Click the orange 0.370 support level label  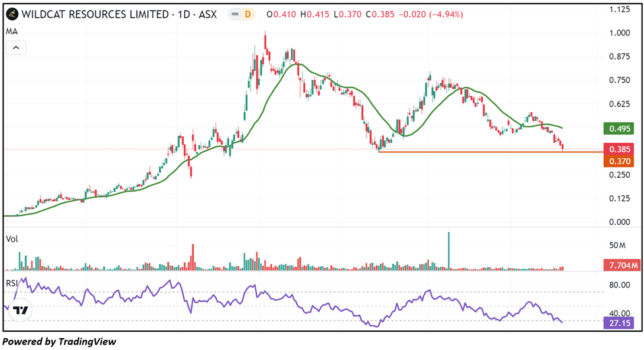point(619,161)
